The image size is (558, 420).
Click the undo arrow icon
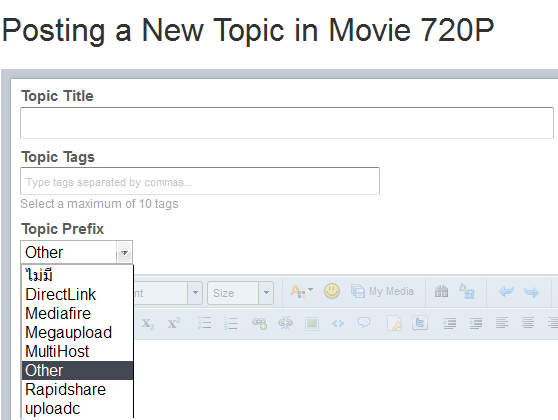(x=506, y=292)
